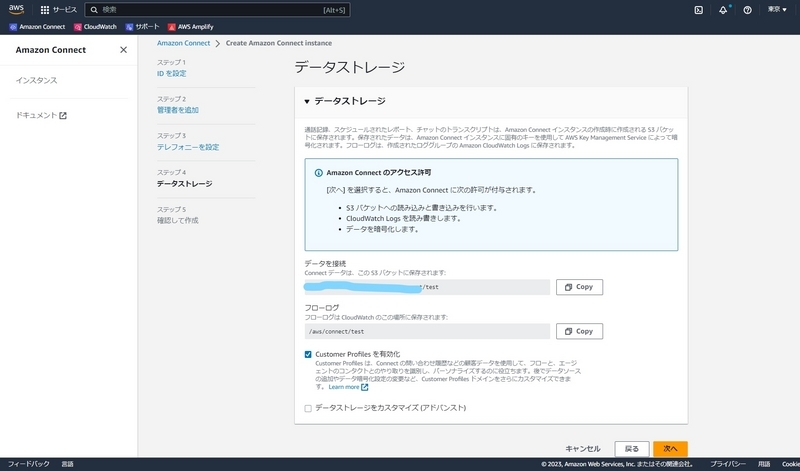Copy the flow log path
This screenshot has width=800, height=471.
point(579,331)
